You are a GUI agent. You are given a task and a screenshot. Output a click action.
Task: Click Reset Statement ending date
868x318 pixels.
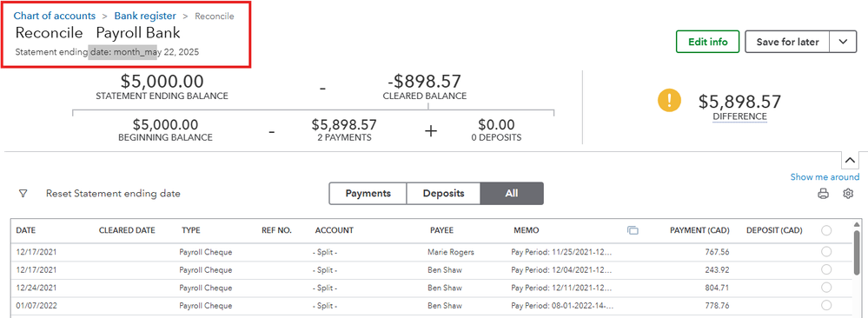[113, 194]
